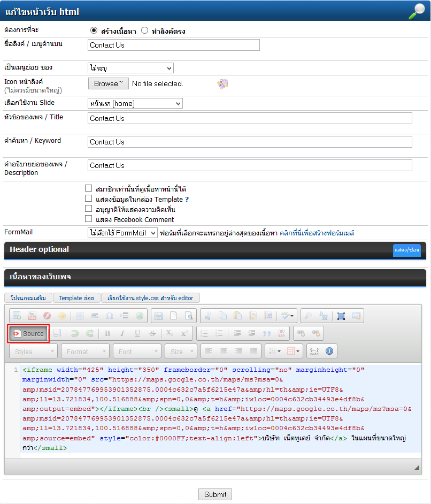Click the color palette icon beside Browse
431x504 pixels.
(222, 84)
